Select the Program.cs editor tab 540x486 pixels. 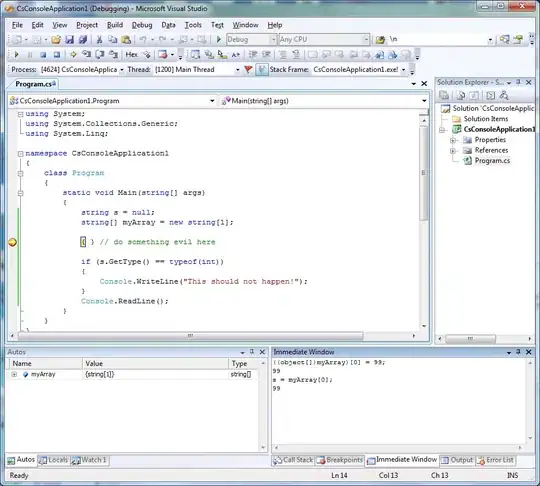pos(34,84)
